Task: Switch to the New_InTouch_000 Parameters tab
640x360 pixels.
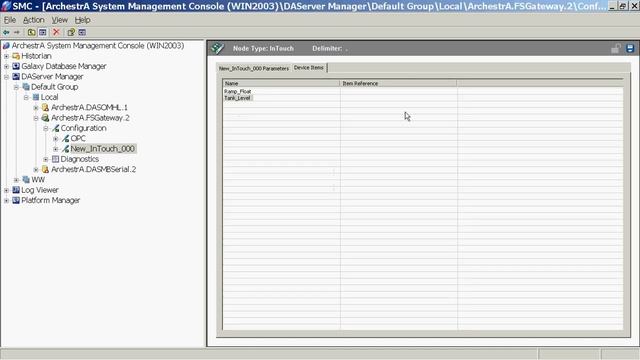Action: (x=254, y=68)
